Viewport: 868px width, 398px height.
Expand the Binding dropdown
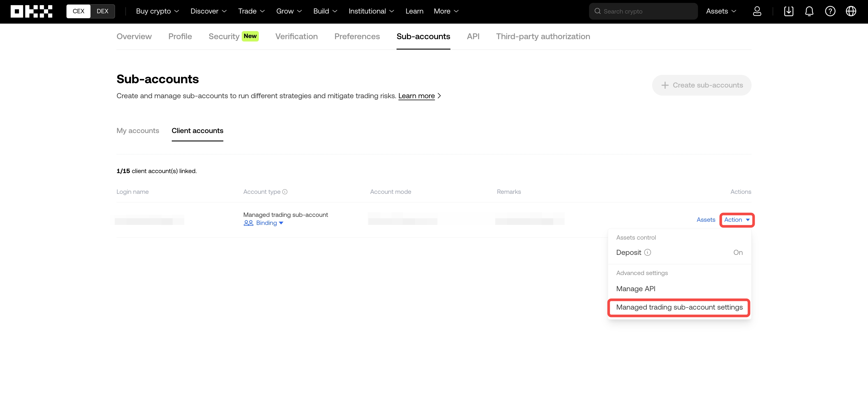tap(266, 223)
